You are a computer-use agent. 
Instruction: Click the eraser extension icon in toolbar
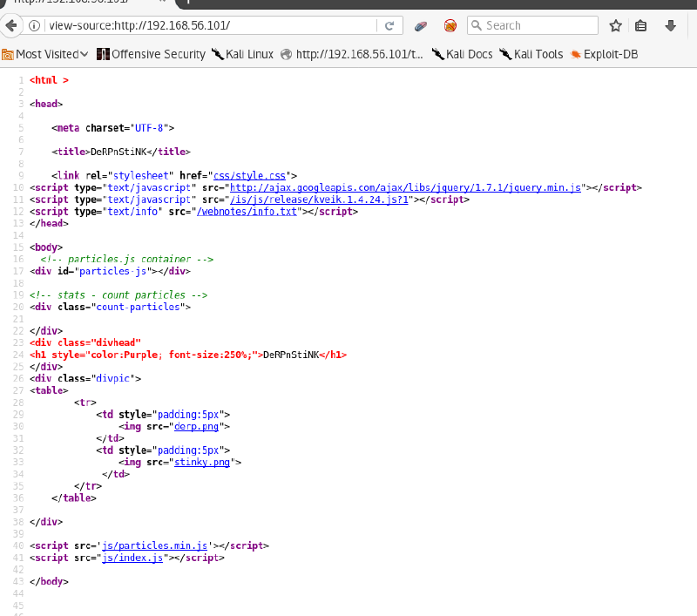[x=421, y=25]
